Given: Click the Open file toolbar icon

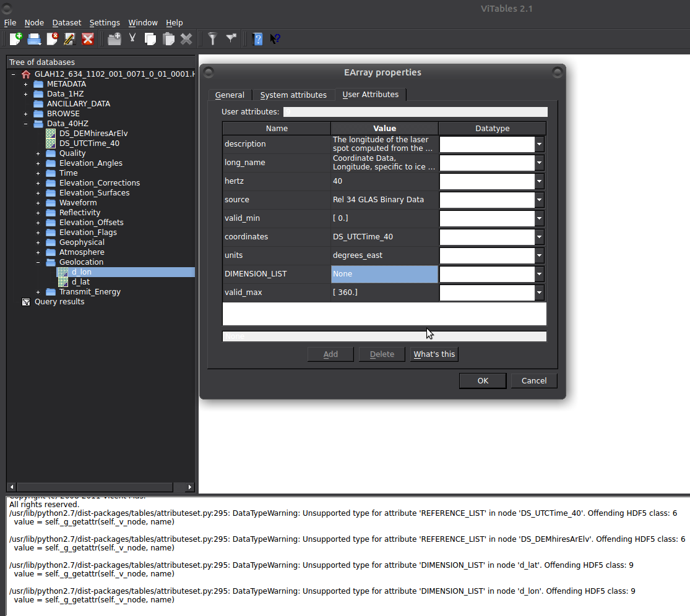Looking at the screenshot, I should pos(33,38).
